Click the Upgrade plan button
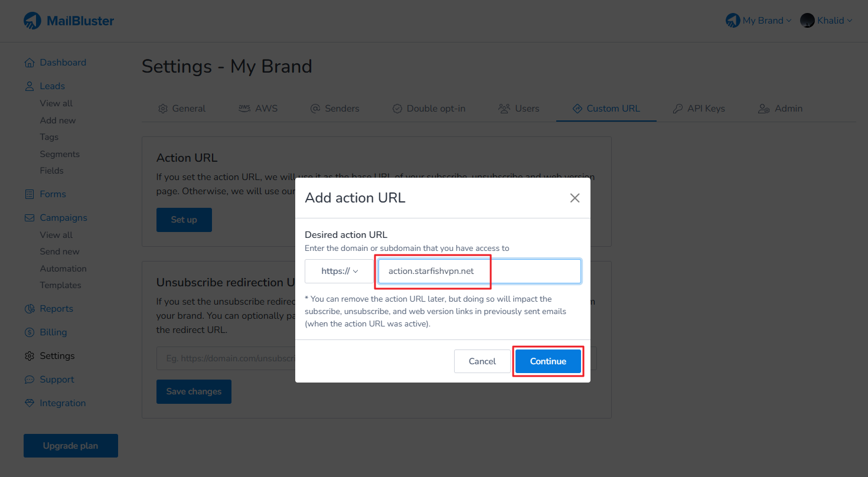This screenshot has height=477, width=868. click(x=71, y=446)
